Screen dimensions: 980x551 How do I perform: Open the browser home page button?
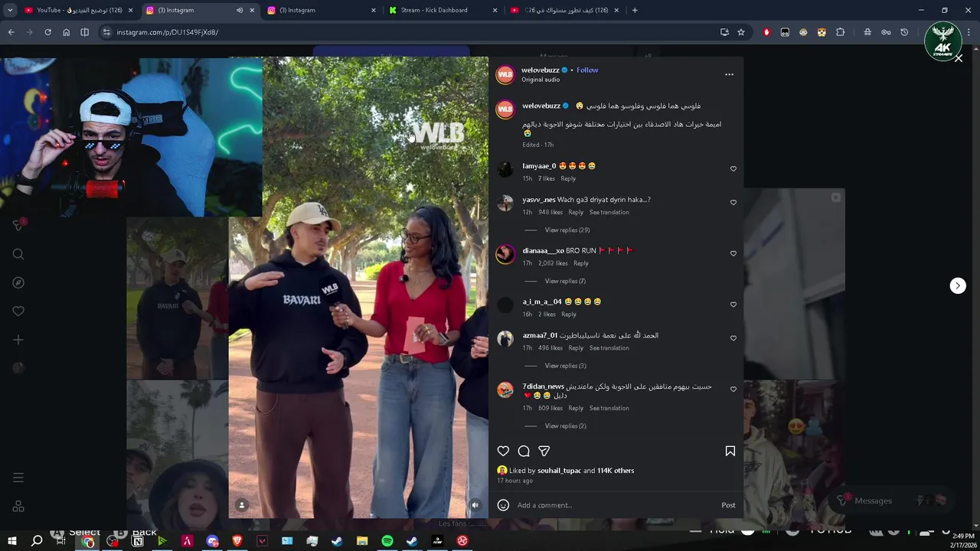(66, 32)
